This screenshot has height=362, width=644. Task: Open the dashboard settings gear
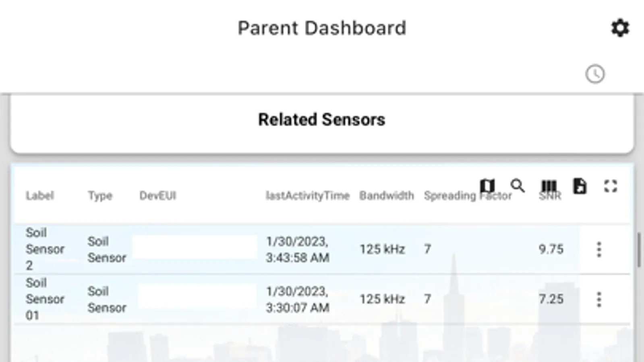(x=620, y=28)
